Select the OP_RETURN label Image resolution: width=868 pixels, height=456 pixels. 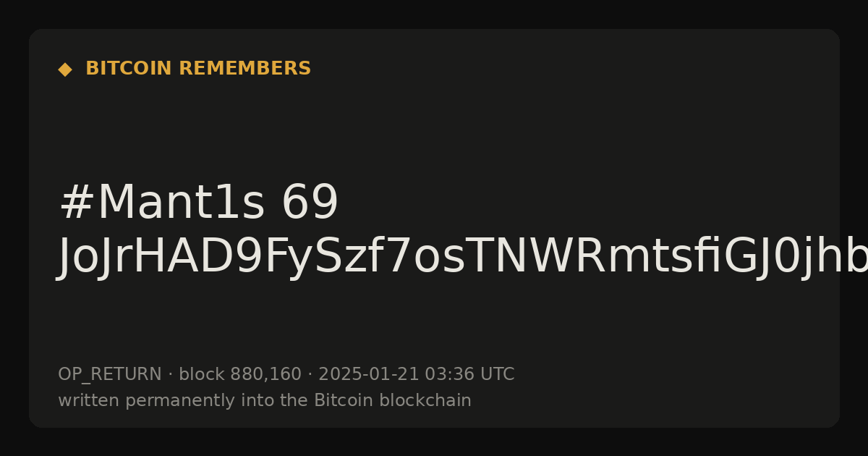coord(110,375)
